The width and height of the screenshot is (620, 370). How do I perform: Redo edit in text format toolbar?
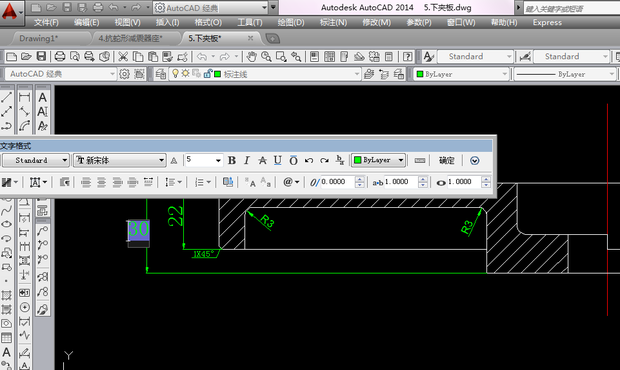324,160
